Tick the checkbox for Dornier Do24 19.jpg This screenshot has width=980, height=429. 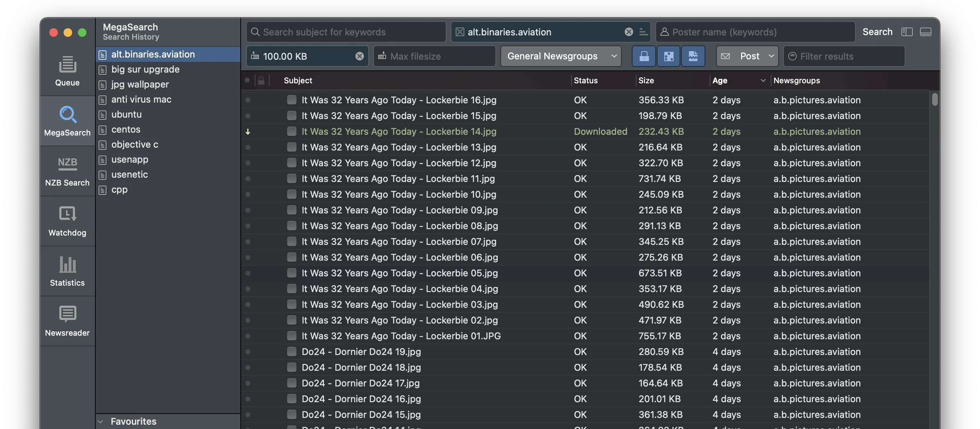click(x=291, y=352)
